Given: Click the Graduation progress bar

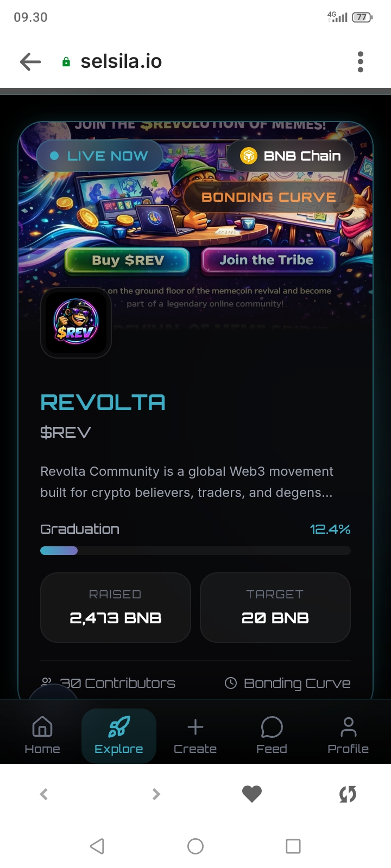Looking at the screenshot, I should tap(195, 551).
